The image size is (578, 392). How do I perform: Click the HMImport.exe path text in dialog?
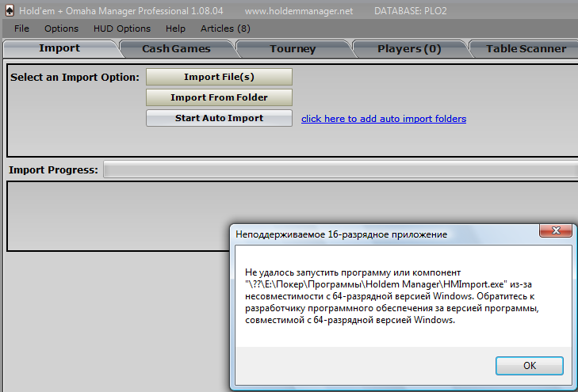[x=376, y=284]
